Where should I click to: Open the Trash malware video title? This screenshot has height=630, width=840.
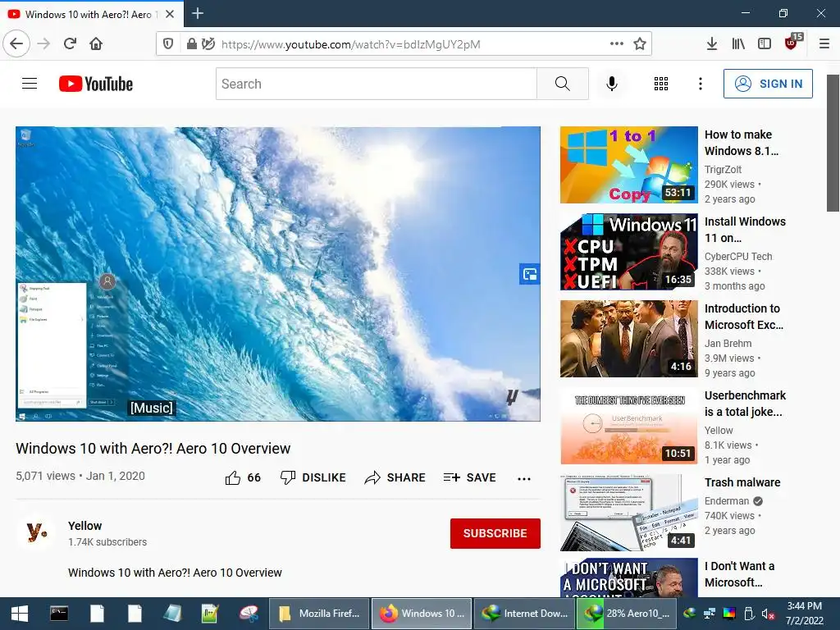[x=742, y=482]
